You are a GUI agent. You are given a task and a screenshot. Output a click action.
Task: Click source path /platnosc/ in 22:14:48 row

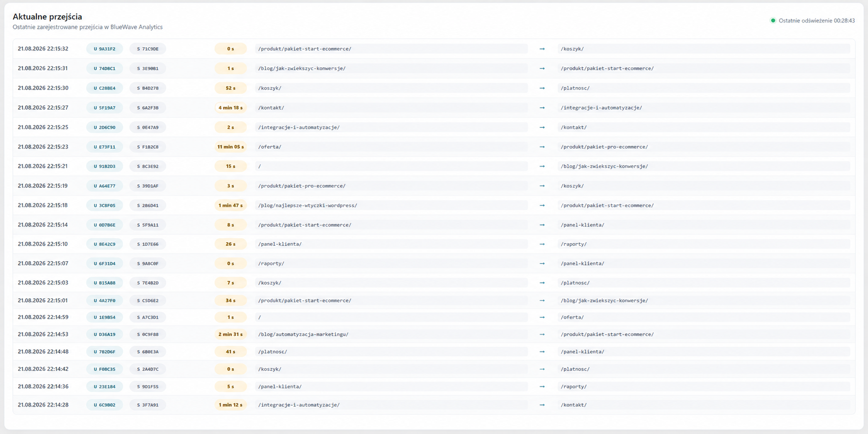tap(391, 352)
